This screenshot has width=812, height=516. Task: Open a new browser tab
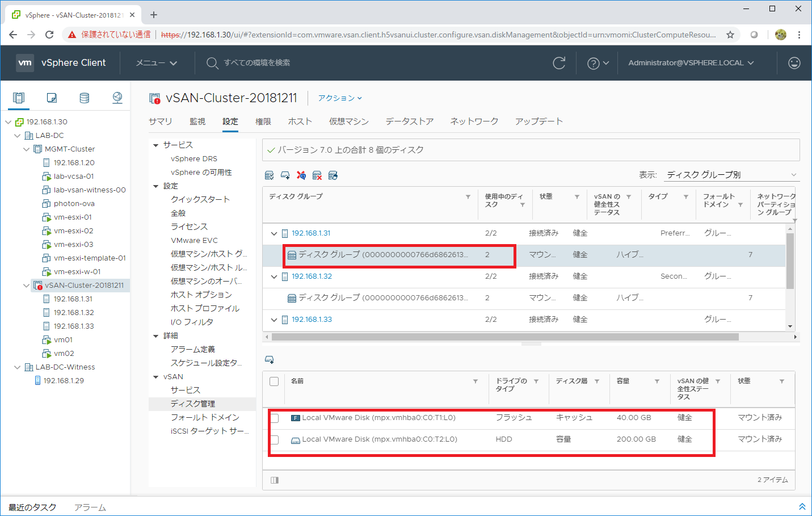(154, 15)
